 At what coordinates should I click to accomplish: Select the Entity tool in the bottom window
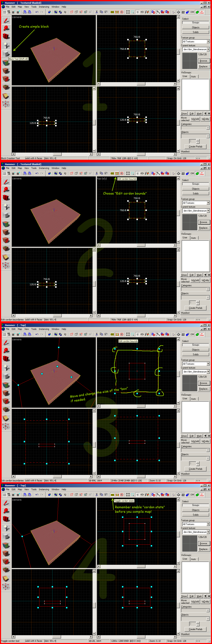pyautogui.click(x=6, y=528)
